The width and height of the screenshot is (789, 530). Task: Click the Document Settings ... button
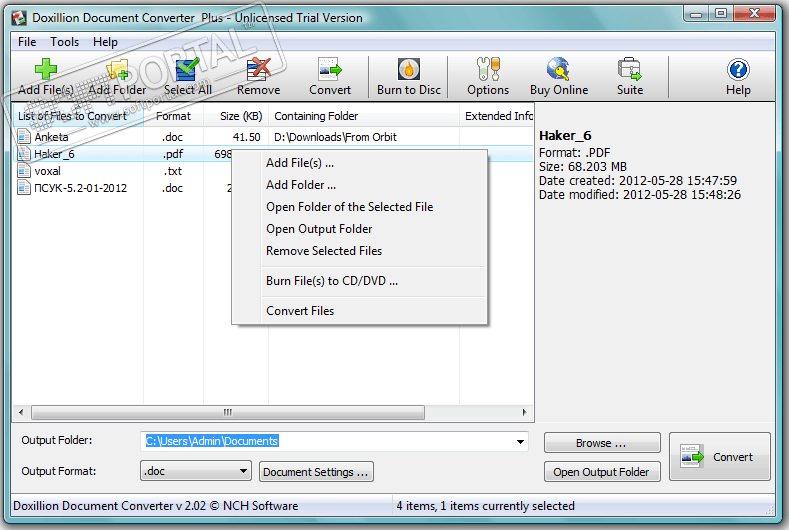(316, 472)
